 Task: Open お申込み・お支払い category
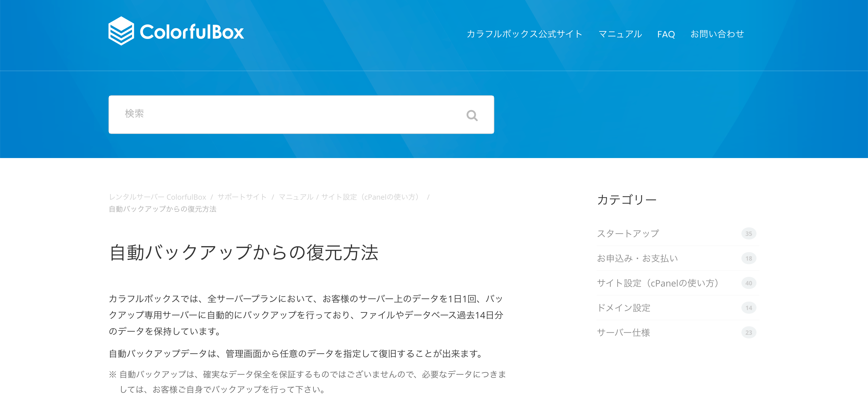pos(637,258)
